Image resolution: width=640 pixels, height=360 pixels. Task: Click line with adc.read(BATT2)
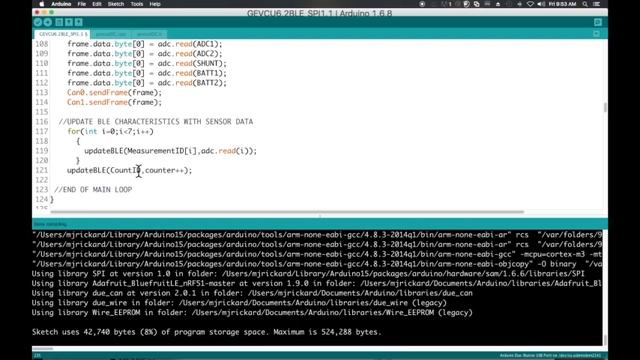click(147, 83)
